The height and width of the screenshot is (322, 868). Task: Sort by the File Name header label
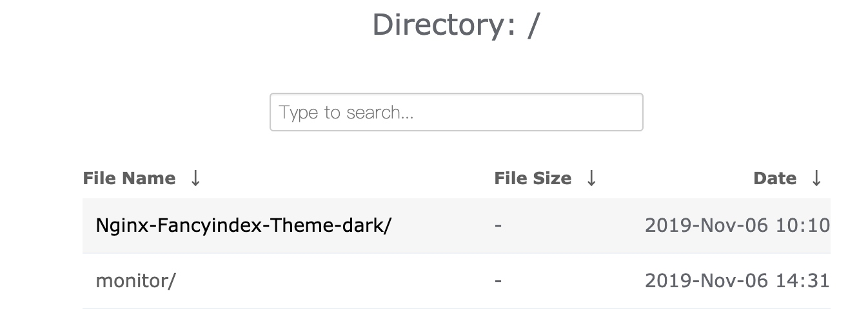(x=129, y=178)
